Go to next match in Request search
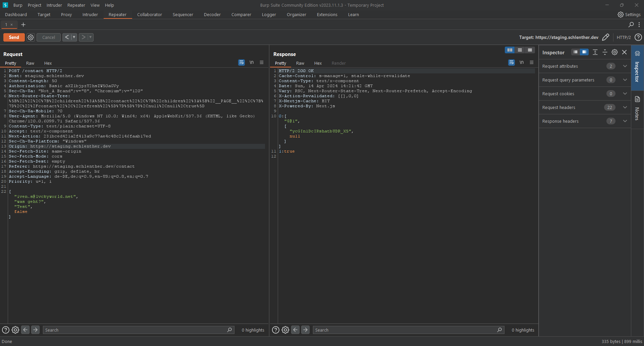Image resolution: width=644 pixels, height=346 pixels. pyautogui.click(x=35, y=330)
